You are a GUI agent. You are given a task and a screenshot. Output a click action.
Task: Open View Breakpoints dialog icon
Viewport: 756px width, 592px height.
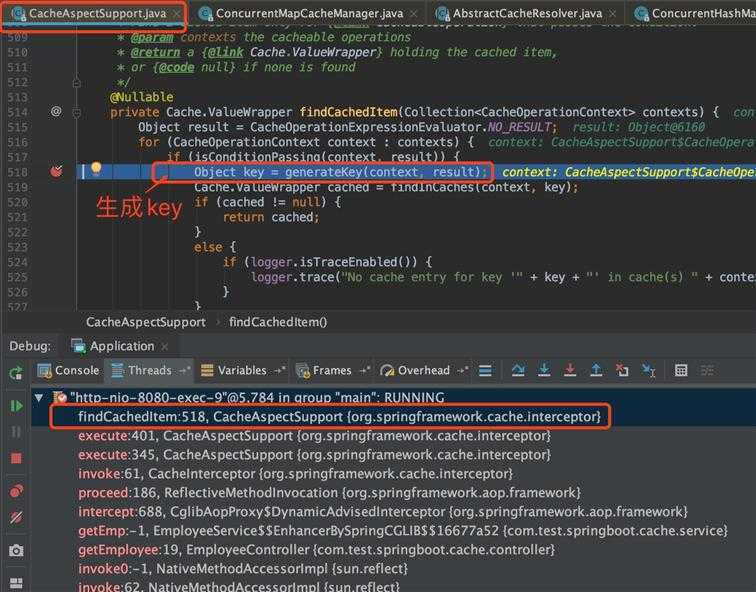pos(16,491)
